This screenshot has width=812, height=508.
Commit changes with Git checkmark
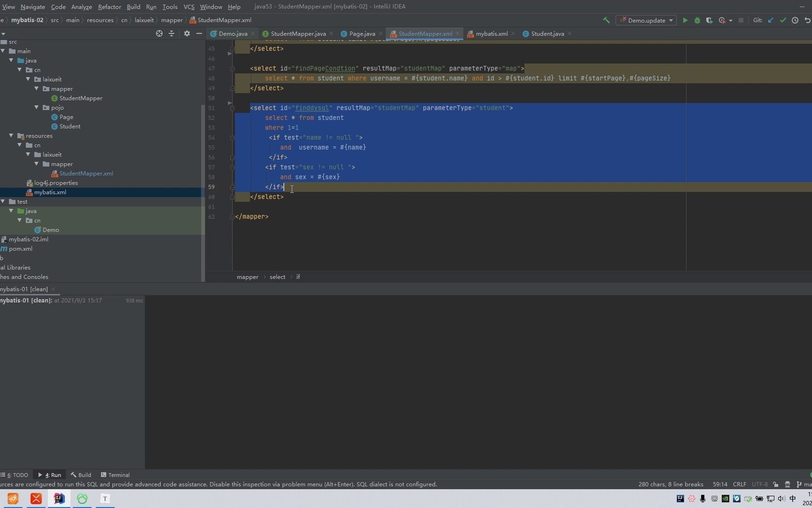783,20
